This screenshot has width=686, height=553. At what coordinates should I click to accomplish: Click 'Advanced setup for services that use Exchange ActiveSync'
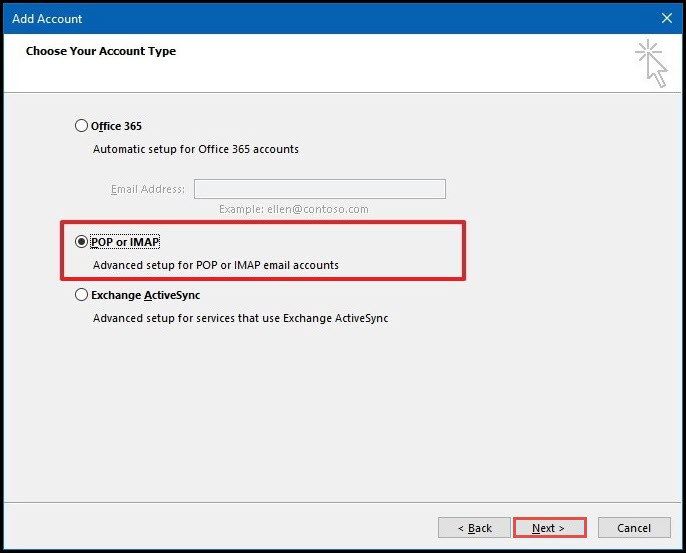tap(240, 318)
